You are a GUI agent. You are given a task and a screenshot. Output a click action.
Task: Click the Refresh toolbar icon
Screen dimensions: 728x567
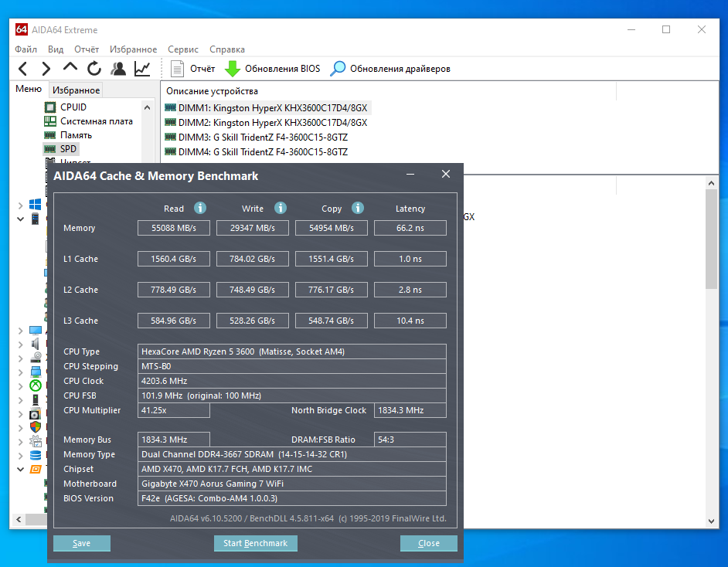pyautogui.click(x=94, y=69)
